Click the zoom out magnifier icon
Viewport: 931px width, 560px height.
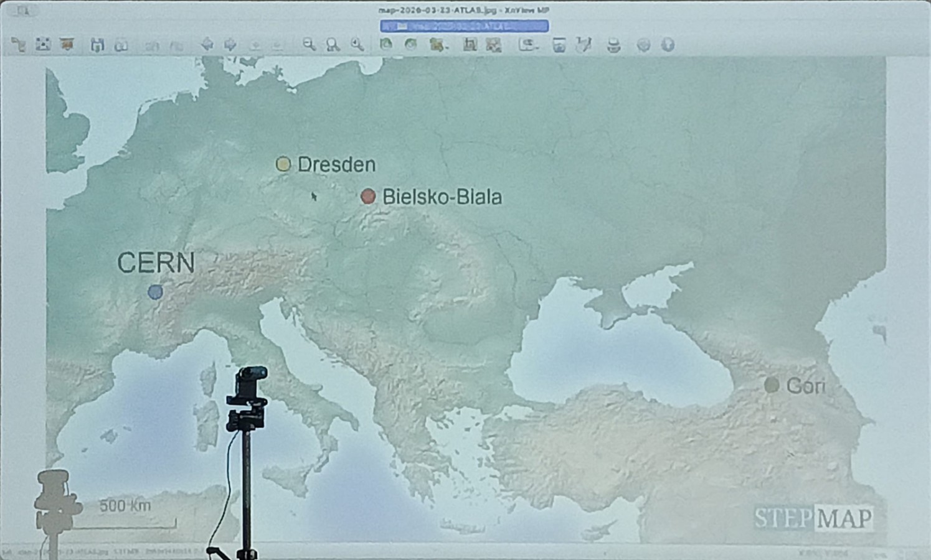point(308,45)
